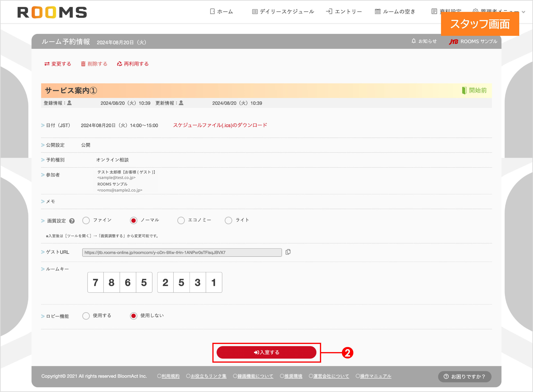Screen dimensions: 533x392
Task: Click the ROOMS logo
Action: pos(52,12)
